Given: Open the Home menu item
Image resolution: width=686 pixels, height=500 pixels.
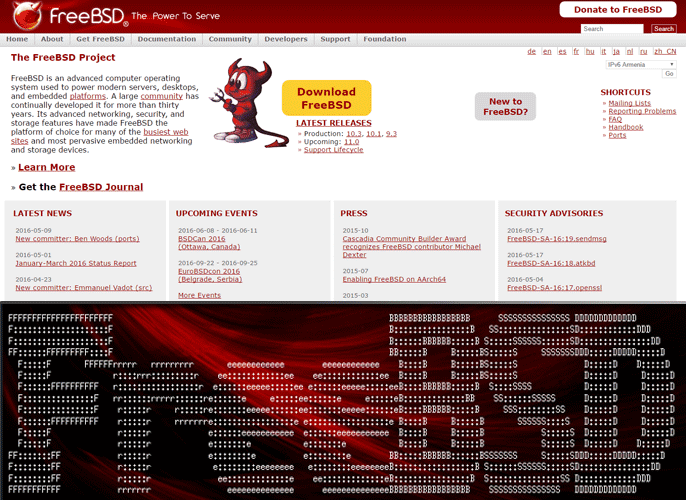Looking at the screenshot, I should coord(17,39).
